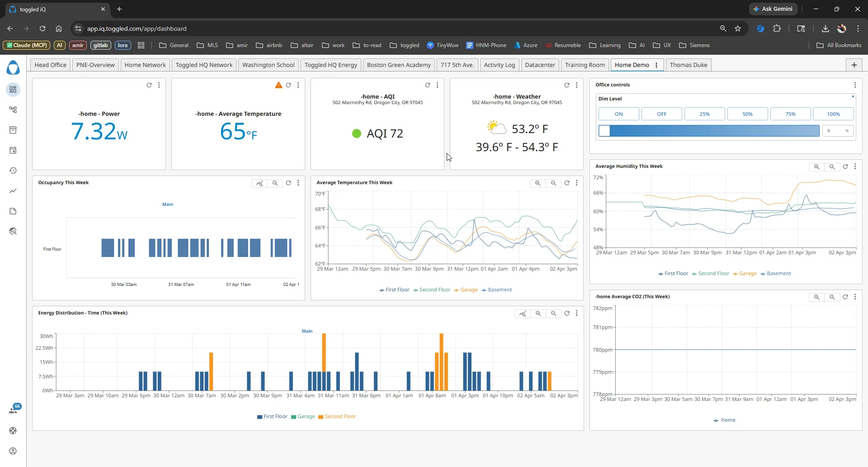Image resolution: width=868 pixels, height=467 pixels.
Task: Open the dashboards icon in left sidebar
Action: click(13, 90)
